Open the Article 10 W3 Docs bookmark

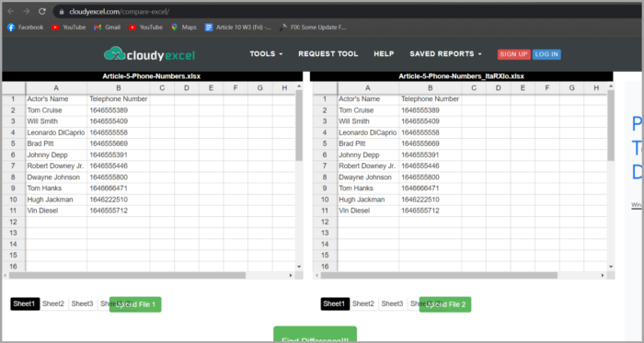[238, 28]
